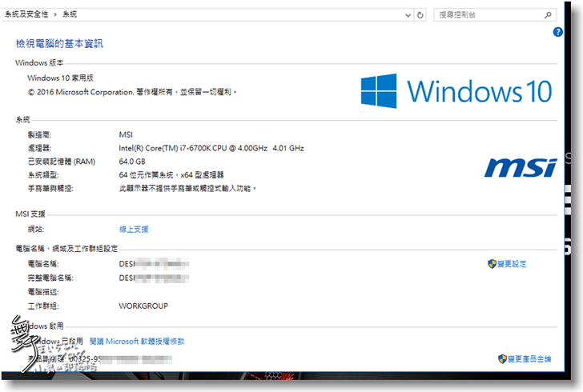Click the 電腦描述 label
Screen dimensions: 583x392
[43, 292]
